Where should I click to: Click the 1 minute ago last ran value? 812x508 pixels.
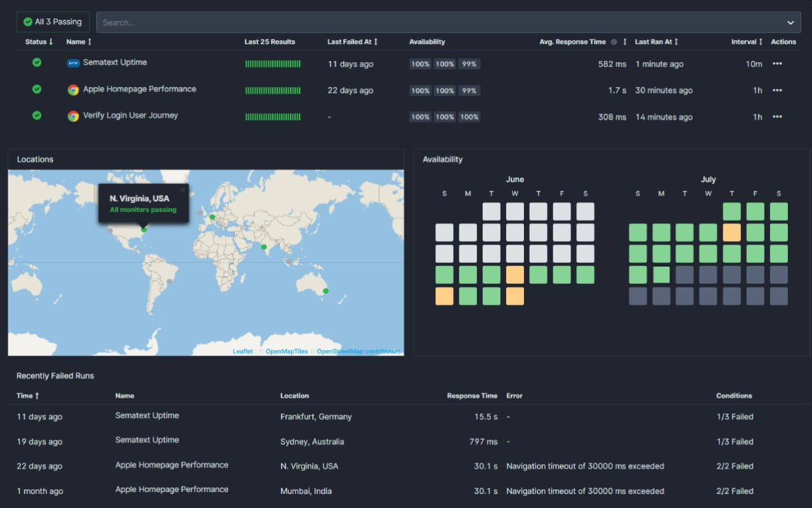[659, 64]
